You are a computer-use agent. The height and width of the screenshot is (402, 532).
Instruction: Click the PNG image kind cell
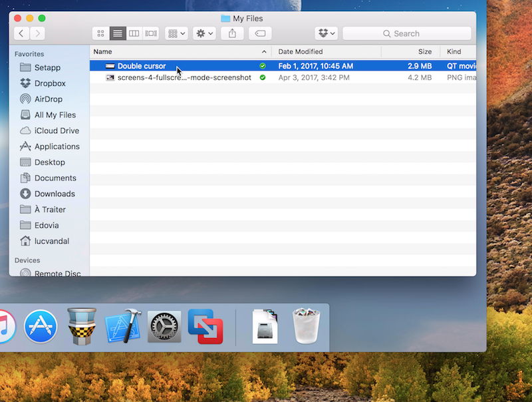coord(461,77)
